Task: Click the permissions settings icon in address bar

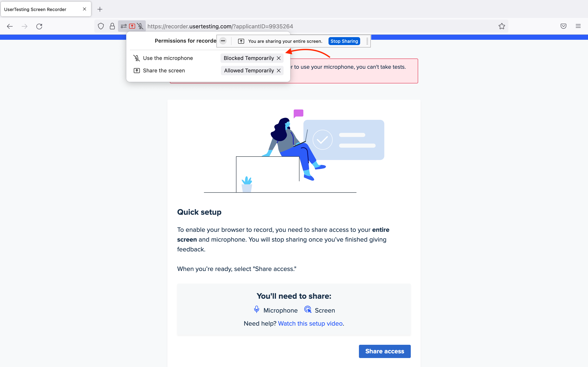Action: tap(124, 26)
